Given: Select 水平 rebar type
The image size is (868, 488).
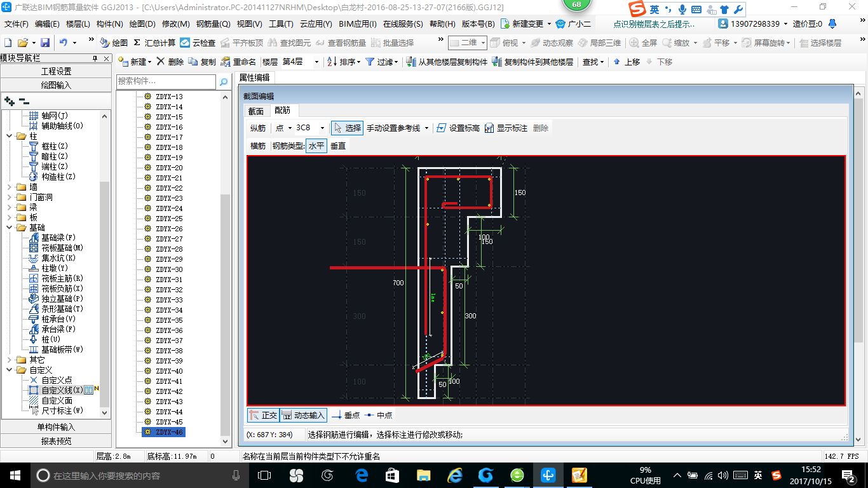Looking at the screenshot, I should click(316, 146).
